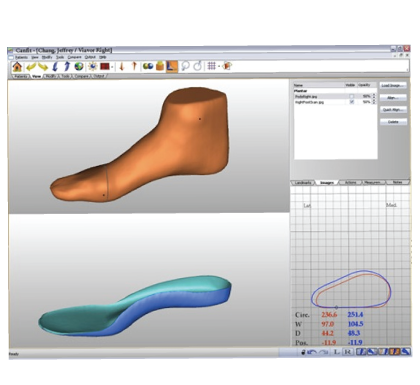Viewport: 420px width, 385px height.
Task: Select the RightFootScan.jpg row in image list
Action: tap(335, 102)
